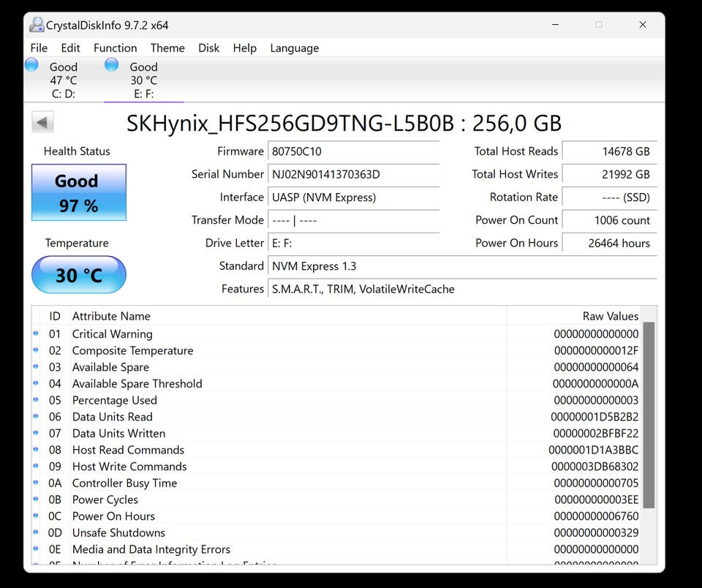Select the E: F: disk status orb

[x=112, y=66]
